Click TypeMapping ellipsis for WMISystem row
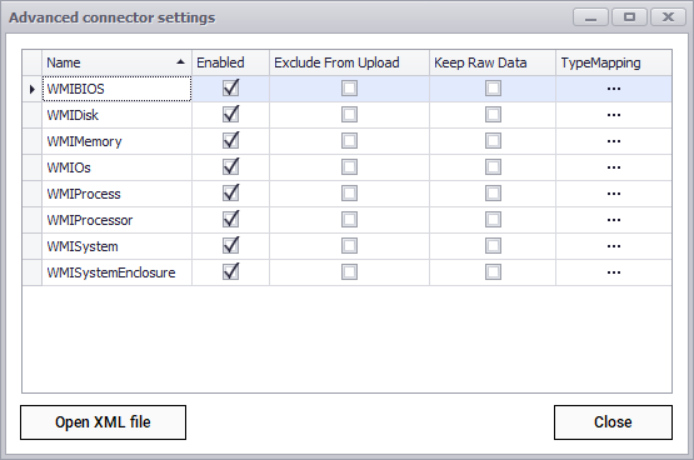The image size is (694, 460). tap(614, 245)
